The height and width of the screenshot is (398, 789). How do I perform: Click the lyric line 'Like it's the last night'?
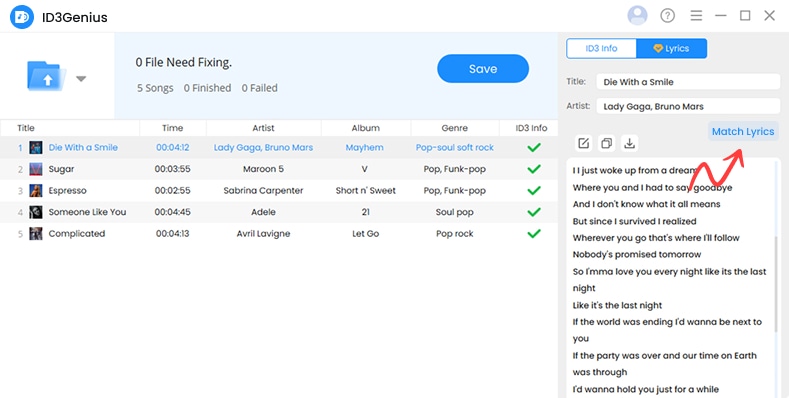(x=617, y=305)
